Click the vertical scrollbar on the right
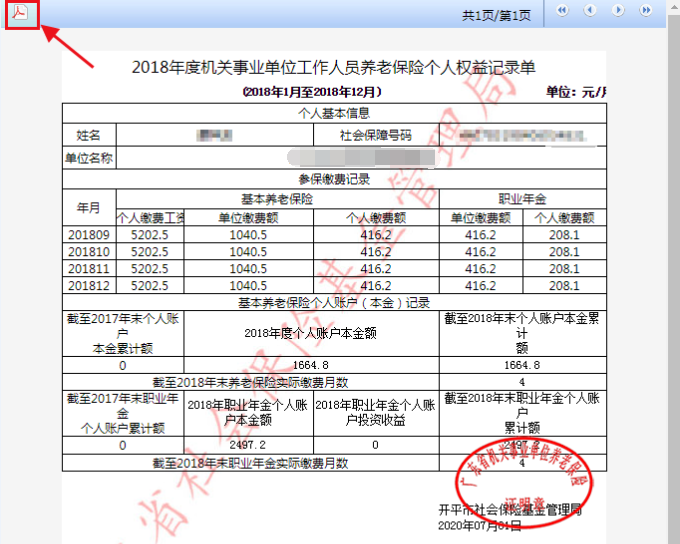 point(673,280)
